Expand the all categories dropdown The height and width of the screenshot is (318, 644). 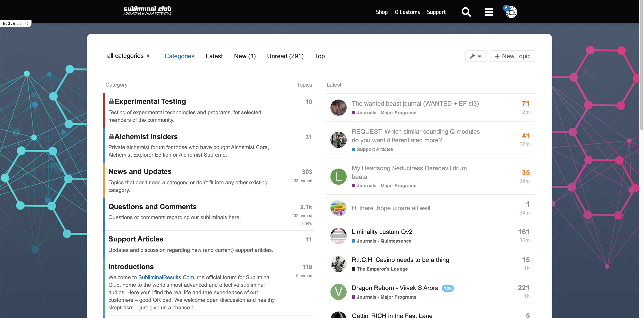128,56
